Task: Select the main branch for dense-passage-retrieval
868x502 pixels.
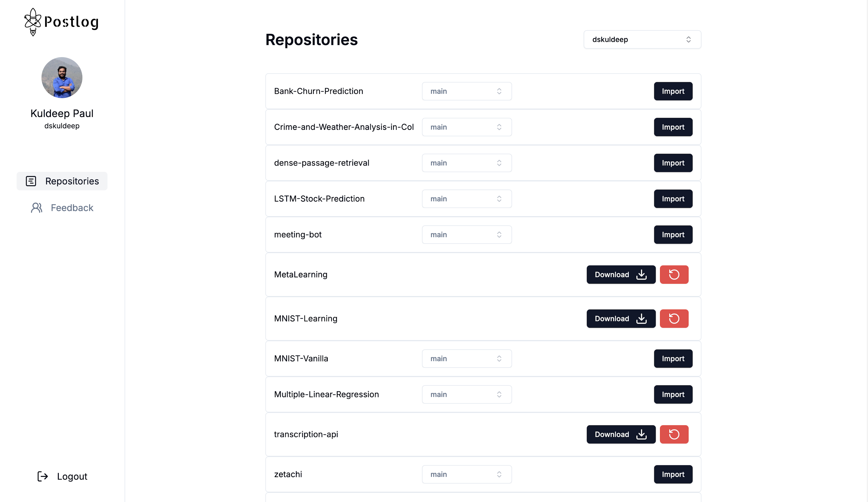Action: click(x=466, y=163)
